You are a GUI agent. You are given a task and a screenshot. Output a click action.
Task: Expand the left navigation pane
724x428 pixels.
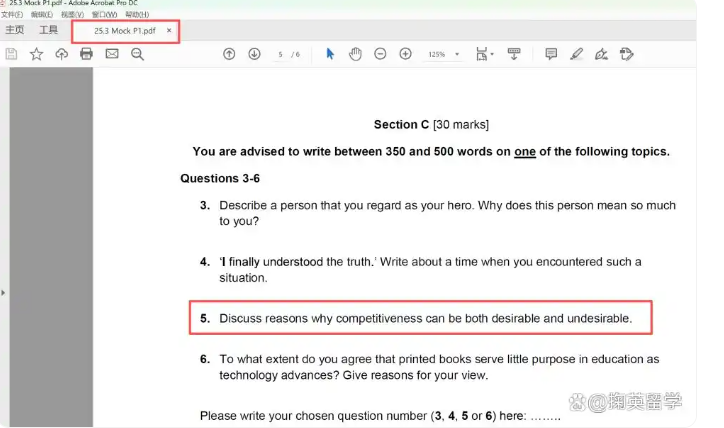point(3,293)
